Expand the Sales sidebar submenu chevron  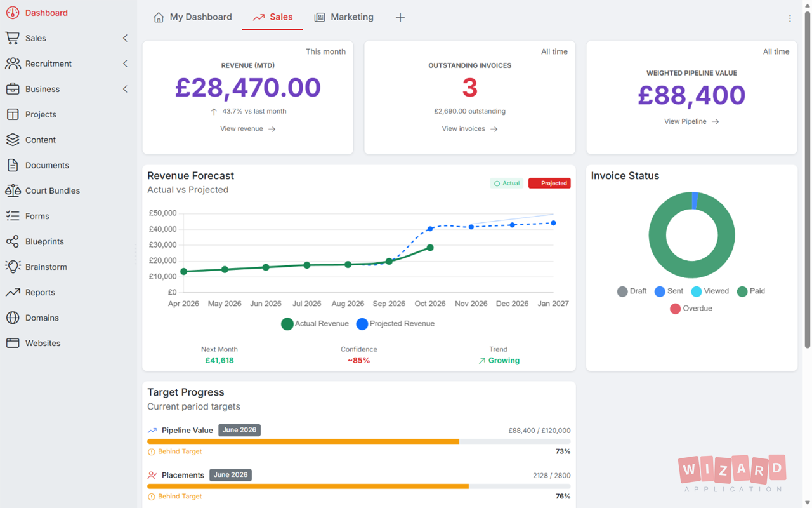click(x=125, y=38)
